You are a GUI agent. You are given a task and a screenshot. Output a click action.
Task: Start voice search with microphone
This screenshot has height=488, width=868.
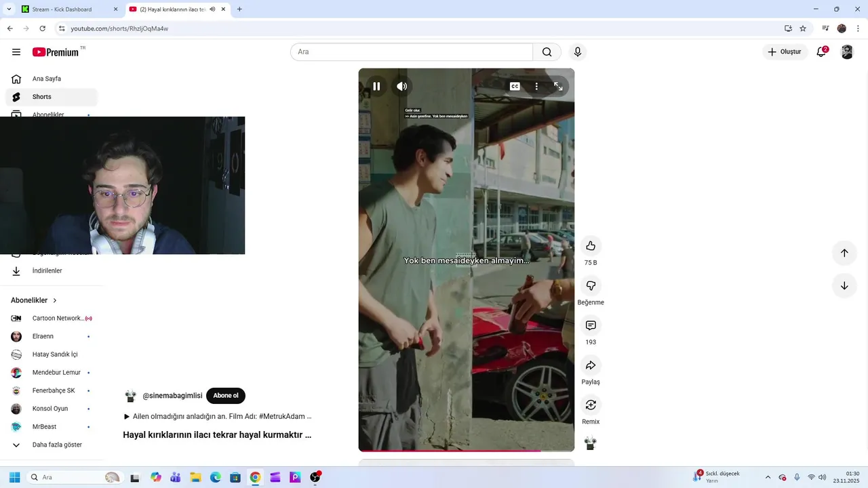coord(578,52)
